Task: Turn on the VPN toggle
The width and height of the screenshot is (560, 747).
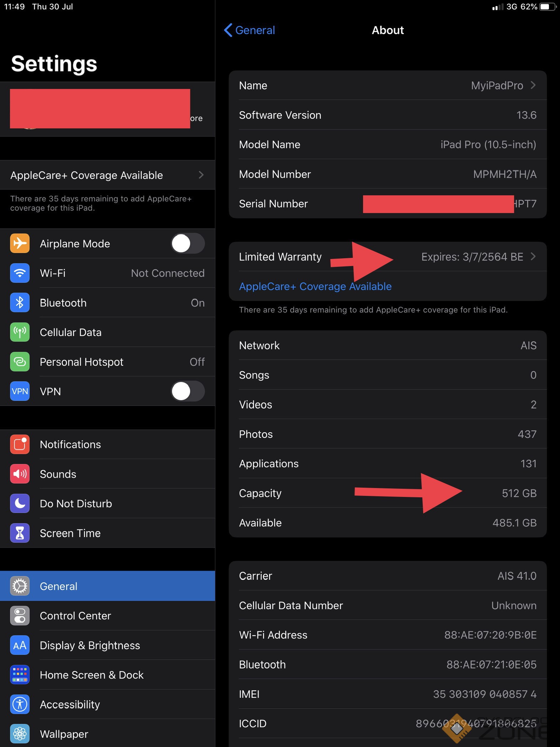Action: pos(187,391)
